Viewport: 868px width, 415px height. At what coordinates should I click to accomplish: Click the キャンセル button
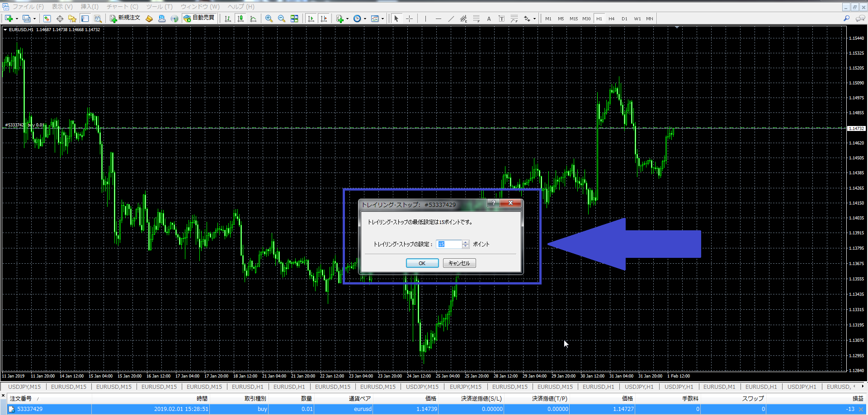(459, 263)
